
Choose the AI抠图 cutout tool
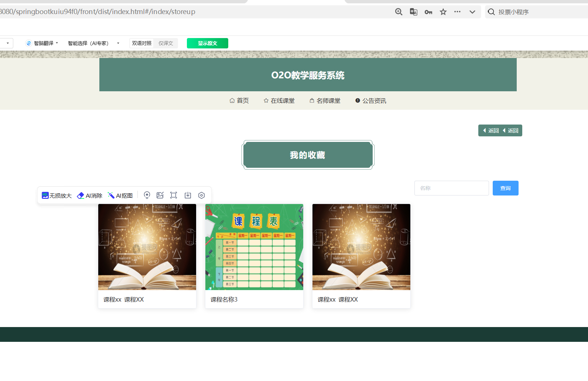(x=120, y=195)
